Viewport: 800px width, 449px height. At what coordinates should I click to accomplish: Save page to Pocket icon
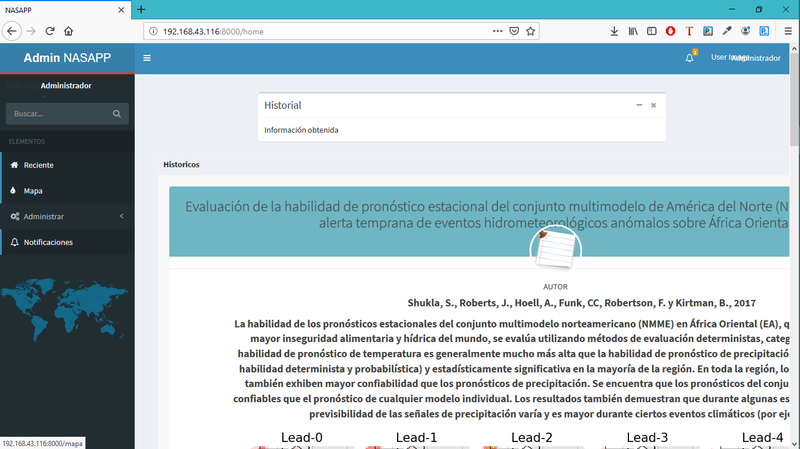tap(515, 31)
